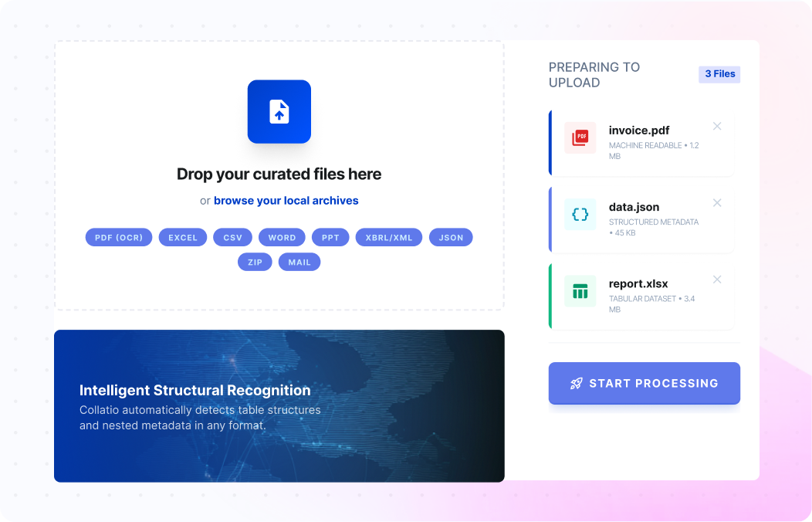Click 'Drop your curated files here' heading
Viewport: 812px width, 522px height.
click(279, 174)
